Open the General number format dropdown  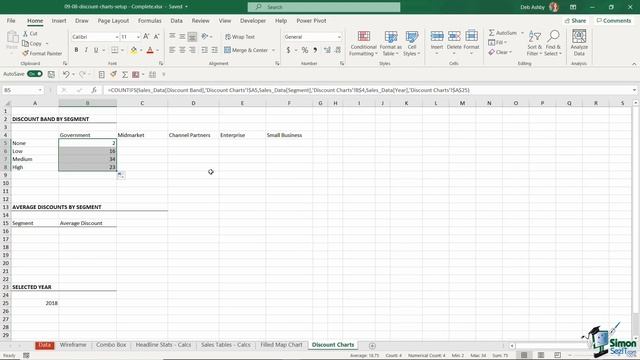(x=339, y=37)
